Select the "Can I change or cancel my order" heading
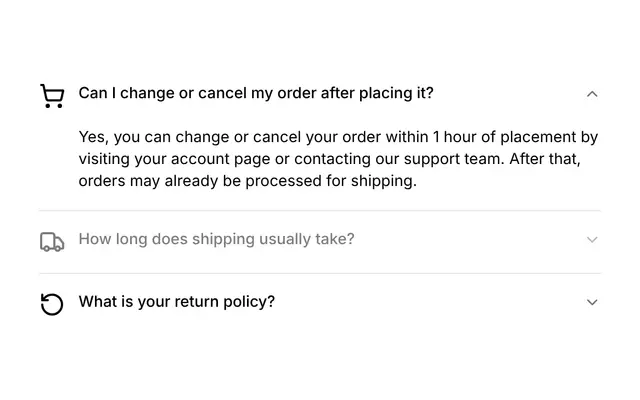The image size is (640, 400). coord(256,93)
